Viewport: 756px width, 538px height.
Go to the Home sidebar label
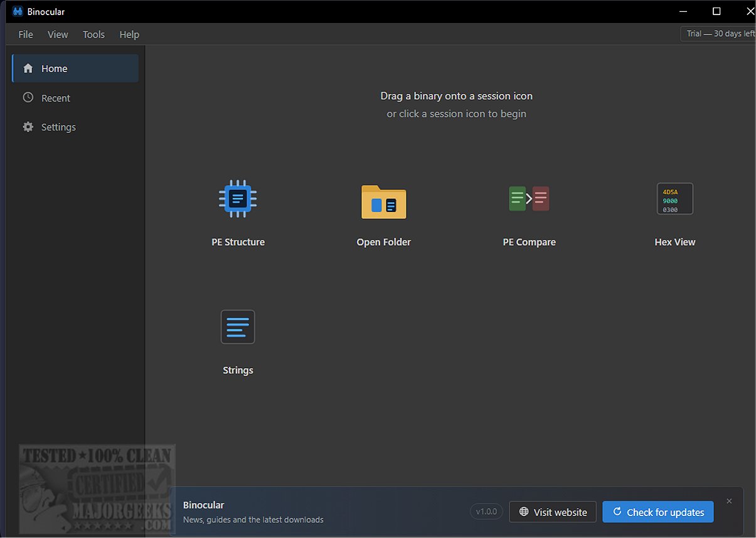tap(54, 68)
